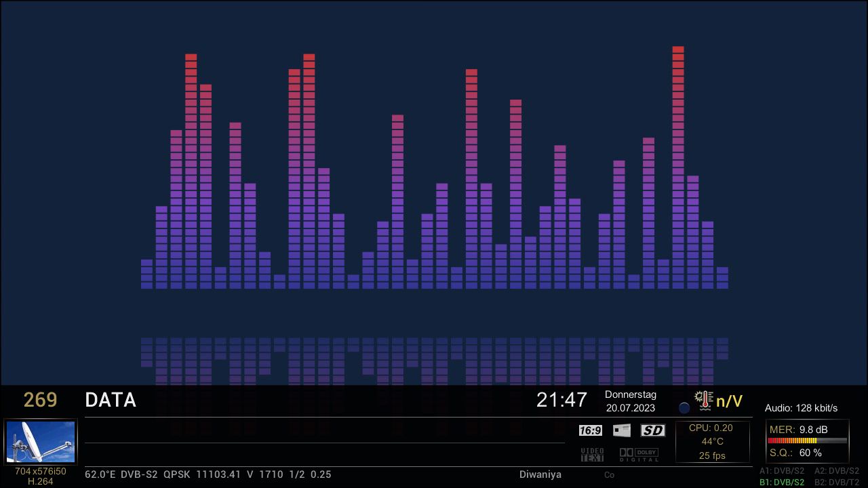Click the MER 9.8 dB reading
The width and height of the screenshot is (868, 488).
click(798, 430)
